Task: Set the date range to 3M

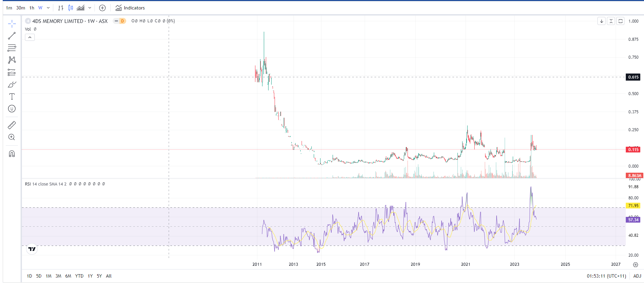Action: click(x=58, y=276)
